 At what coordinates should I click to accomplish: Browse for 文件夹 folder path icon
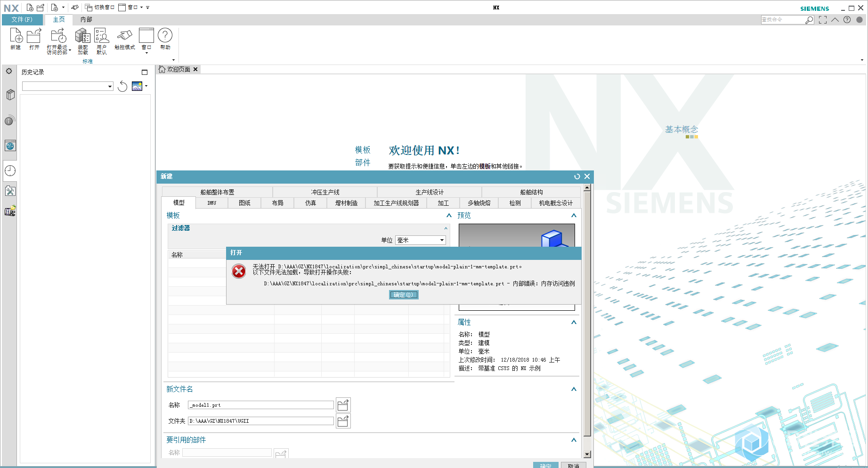point(343,421)
